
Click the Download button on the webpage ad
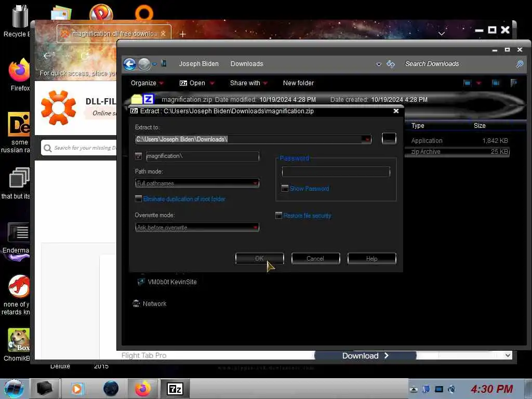[365, 355]
